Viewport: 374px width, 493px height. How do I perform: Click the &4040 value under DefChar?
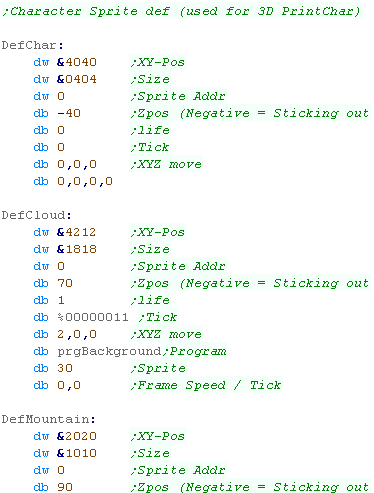[77, 62]
